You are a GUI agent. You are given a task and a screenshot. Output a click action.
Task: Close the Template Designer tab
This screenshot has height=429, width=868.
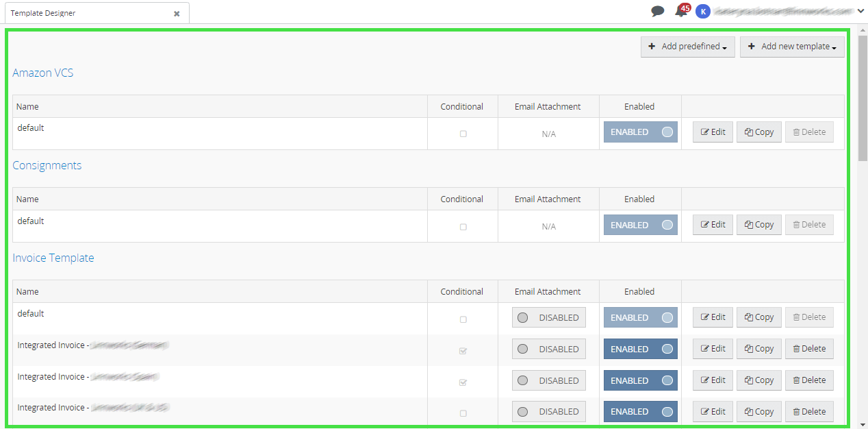pyautogui.click(x=177, y=13)
